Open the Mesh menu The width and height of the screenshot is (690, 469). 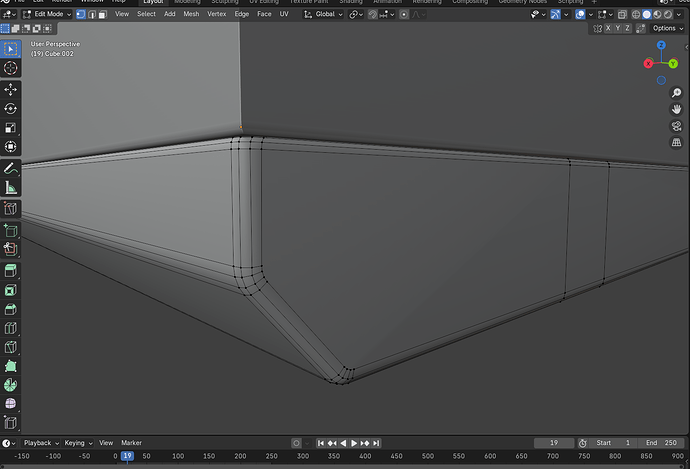pos(191,14)
